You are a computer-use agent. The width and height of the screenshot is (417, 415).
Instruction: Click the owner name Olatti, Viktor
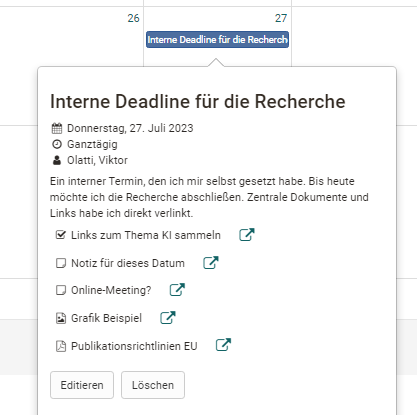97,160
